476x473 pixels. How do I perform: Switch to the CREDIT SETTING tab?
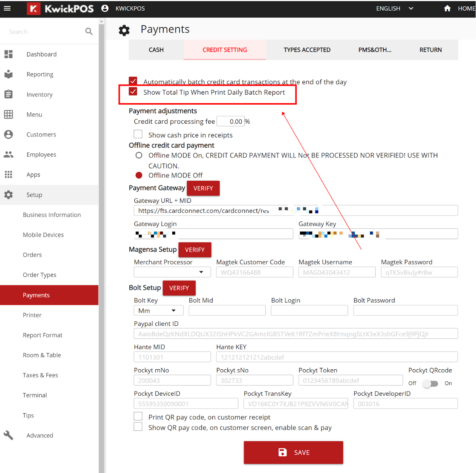click(225, 50)
